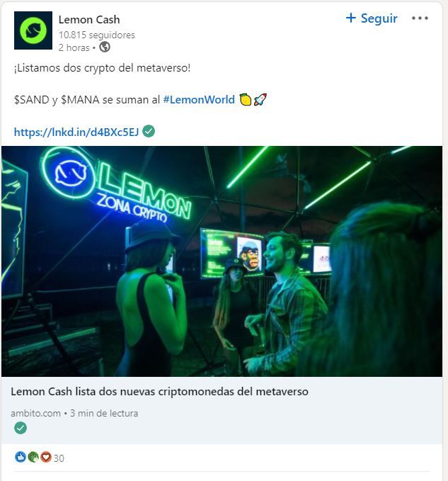Viewport: 448px width, 481px height.
Task: Open the Lemon Zona Crypto article image
Action: [222, 261]
